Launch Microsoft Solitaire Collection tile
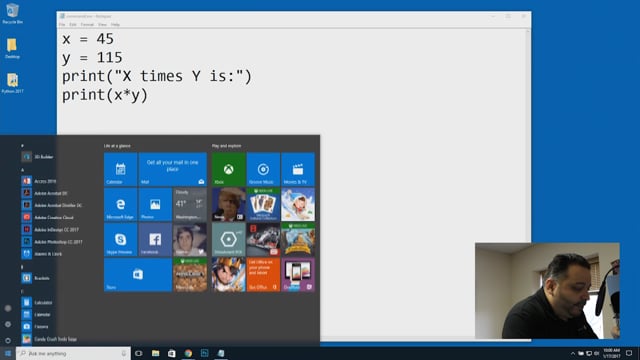 tap(263, 204)
